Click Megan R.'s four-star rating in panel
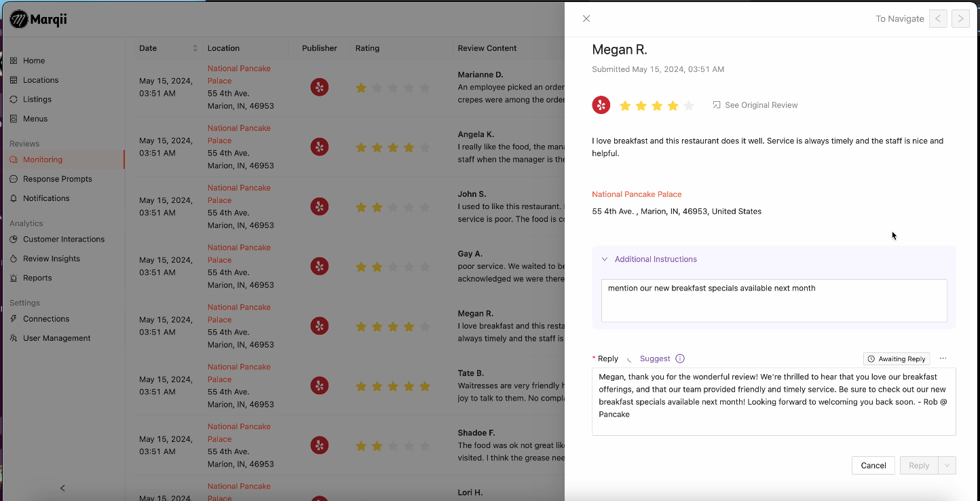 point(656,105)
